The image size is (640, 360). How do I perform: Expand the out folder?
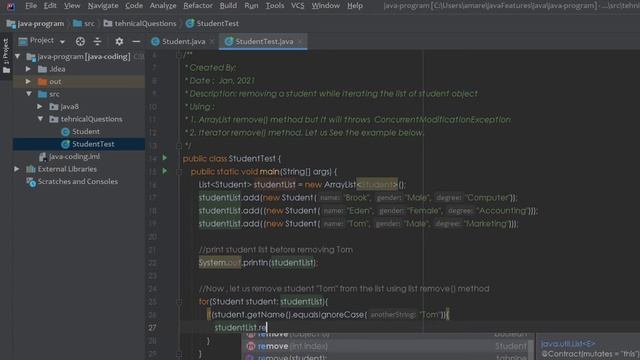[x=28, y=82]
